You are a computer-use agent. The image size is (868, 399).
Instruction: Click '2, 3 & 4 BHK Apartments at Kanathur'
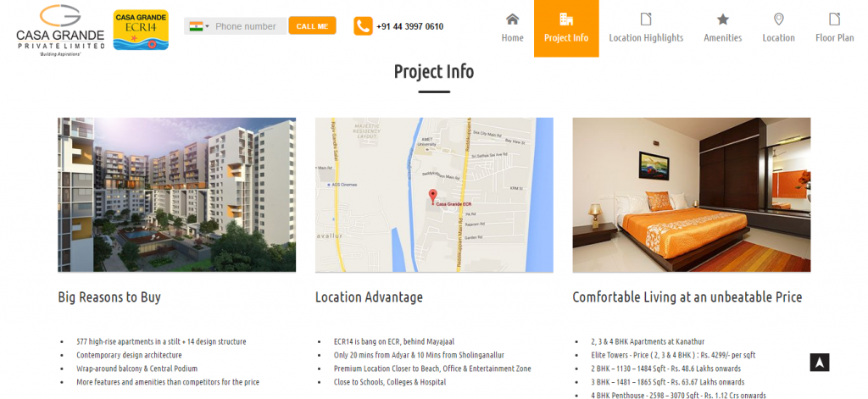(648, 342)
